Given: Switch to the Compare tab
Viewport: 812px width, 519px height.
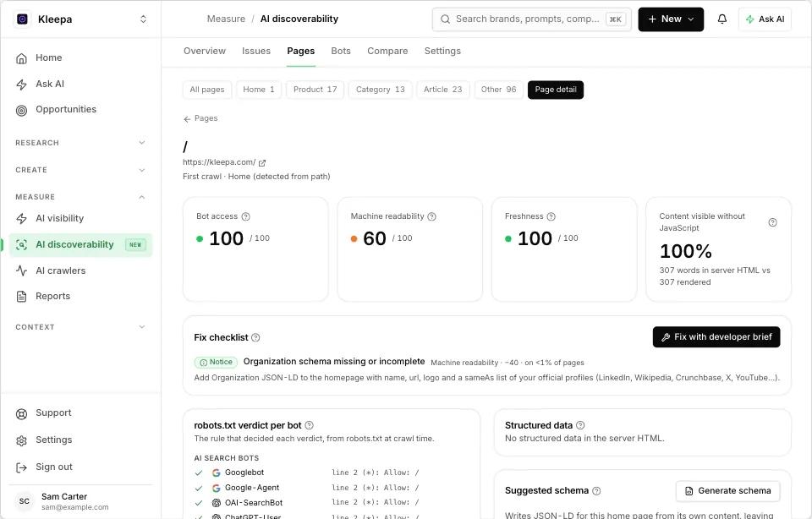Looking at the screenshot, I should point(387,51).
